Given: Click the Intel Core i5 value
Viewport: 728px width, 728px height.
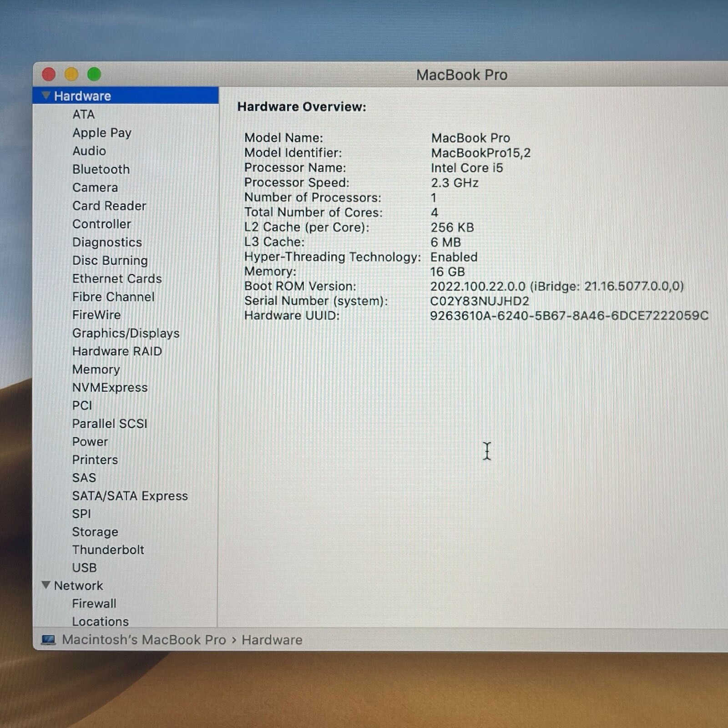Looking at the screenshot, I should point(467,167).
